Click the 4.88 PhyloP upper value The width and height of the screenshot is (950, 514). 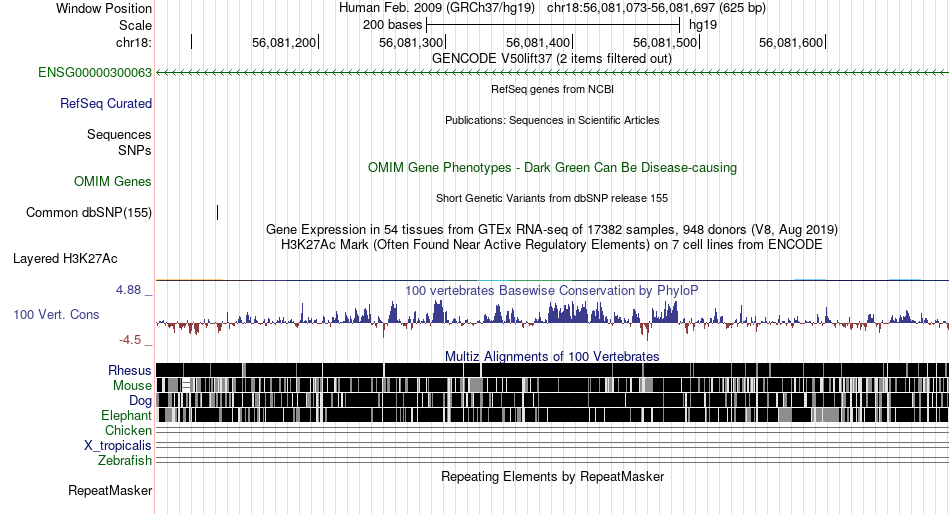tap(128, 290)
